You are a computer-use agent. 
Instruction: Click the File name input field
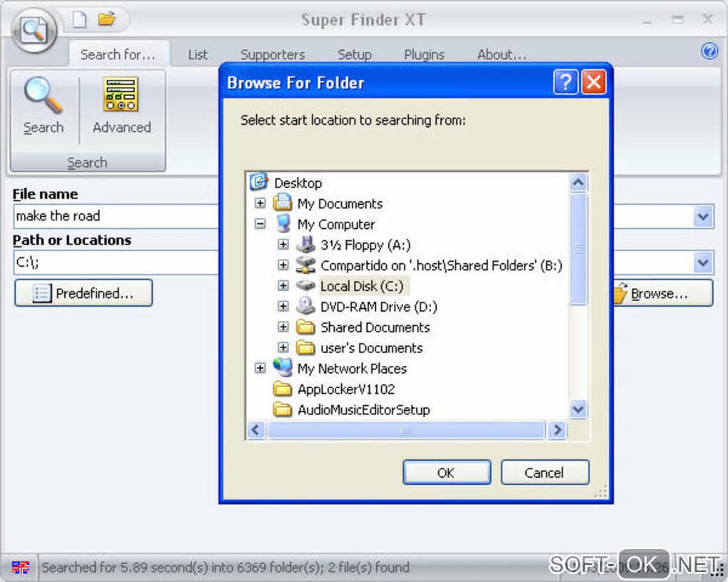pyautogui.click(x=116, y=216)
